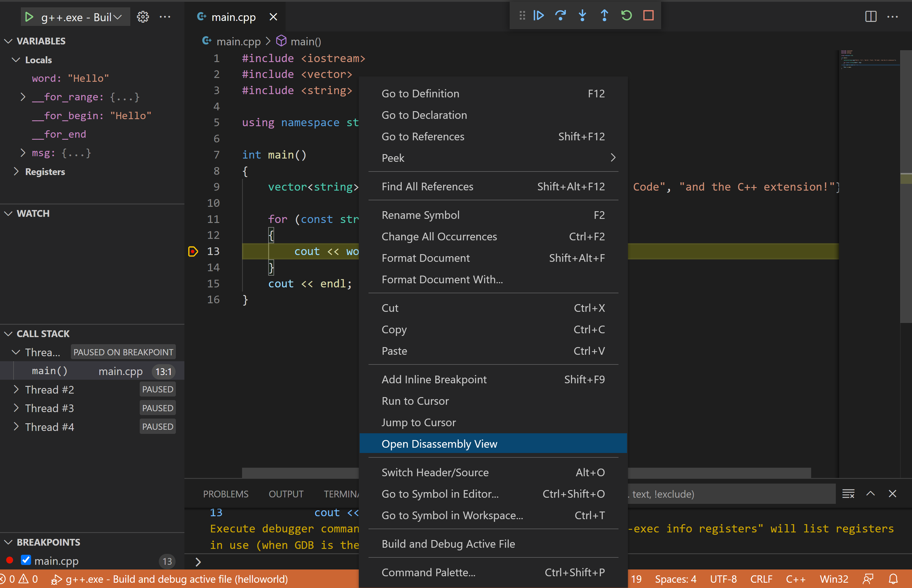Click the Step Out arrow icon
The height and width of the screenshot is (588, 912).
[x=604, y=16]
